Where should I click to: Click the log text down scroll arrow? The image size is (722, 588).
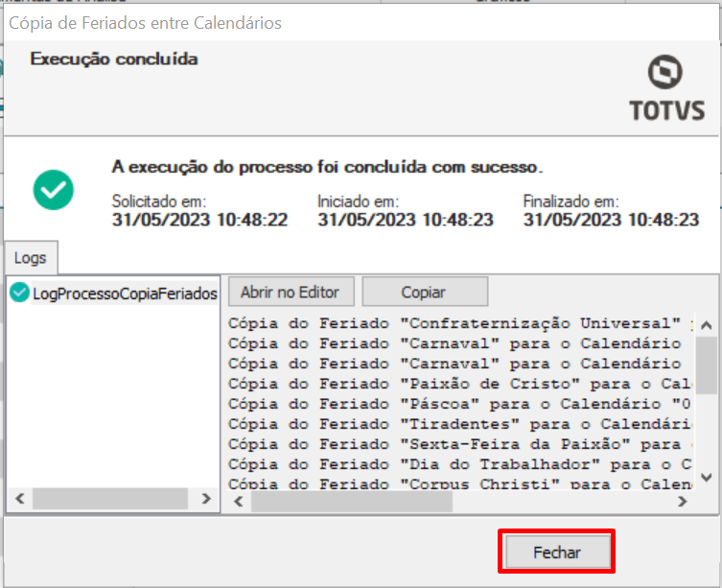point(706,477)
